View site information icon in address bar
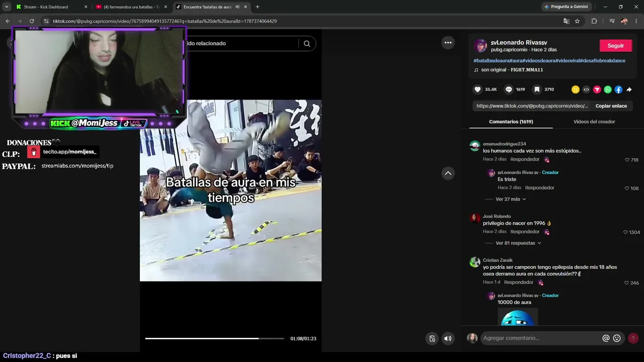The width and height of the screenshot is (644, 362). pos(46,21)
